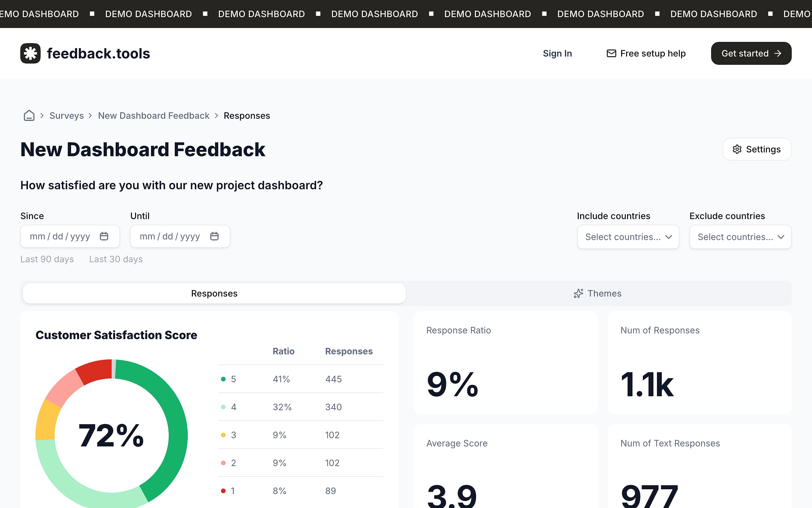The height and width of the screenshot is (508, 812).
Task: Click the 72% donut chart center
Action: (x=111, y=435)
